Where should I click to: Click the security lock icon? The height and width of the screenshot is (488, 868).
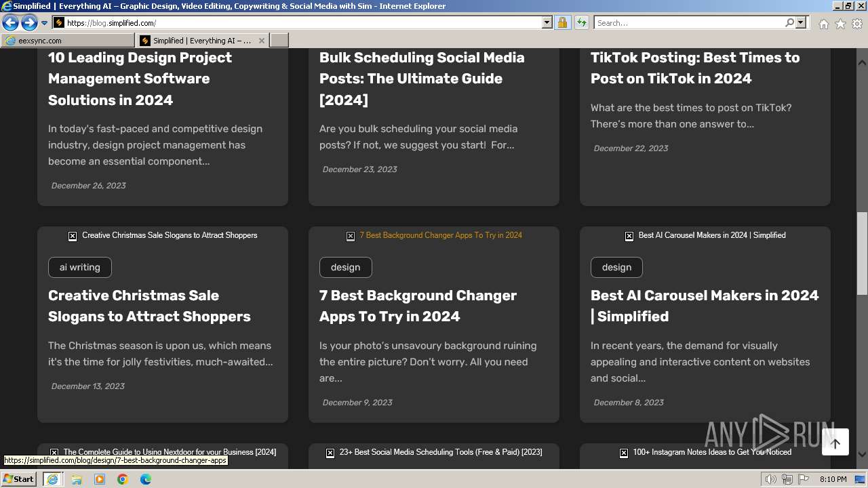click(562, 23)
